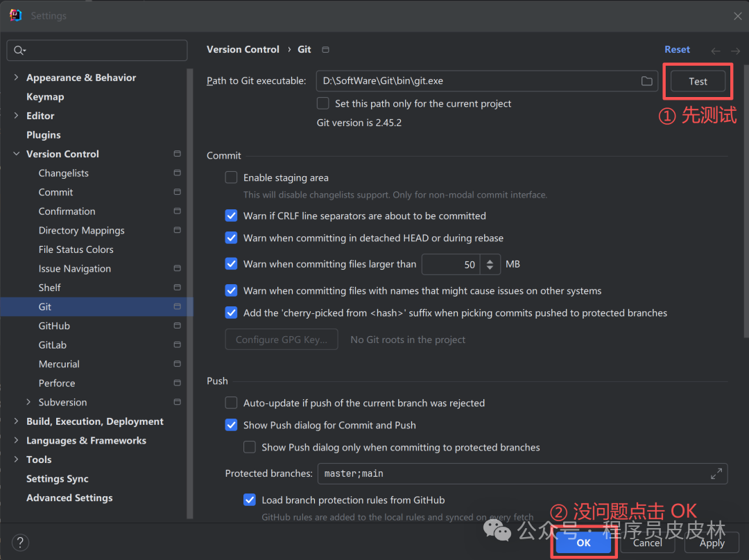The image size is (749, 560).
Task: Click project icon next to Subversion
Action: [x=178, y=402]
